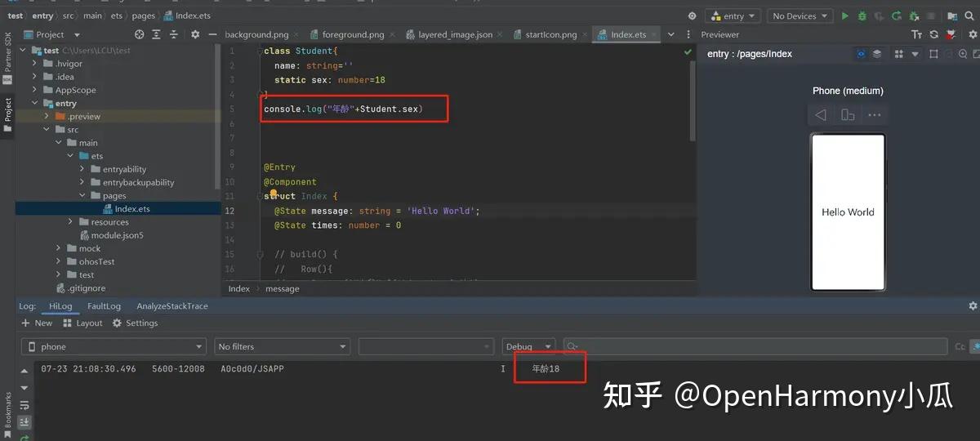The height and width of the screenshot is (441, 980).
Task: Open the search-everywhere magnifier icon
Action: click(x=969, y=16)
